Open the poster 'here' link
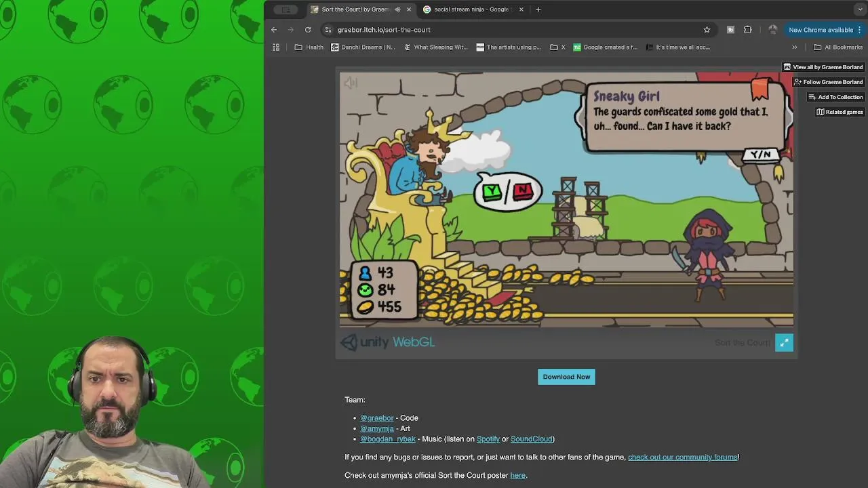This screenshot has width=868, height=488. 518,476
